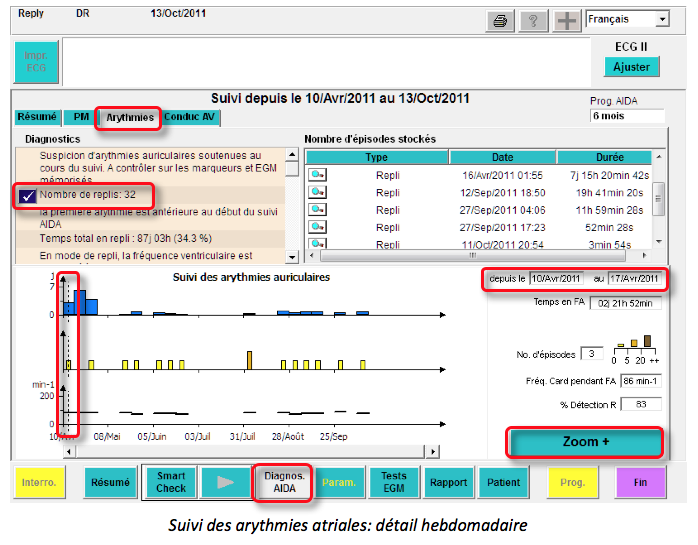This screenshot has width=698, height=545.
Task: Click the printer icon in the top bar
Action: [x=502, y=21]
